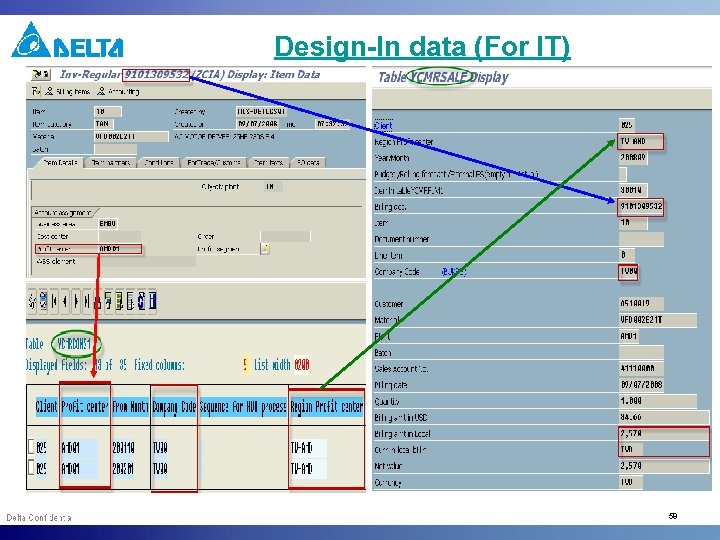
Task: Click the Quantity value 1.000
Action: (658, 401)
